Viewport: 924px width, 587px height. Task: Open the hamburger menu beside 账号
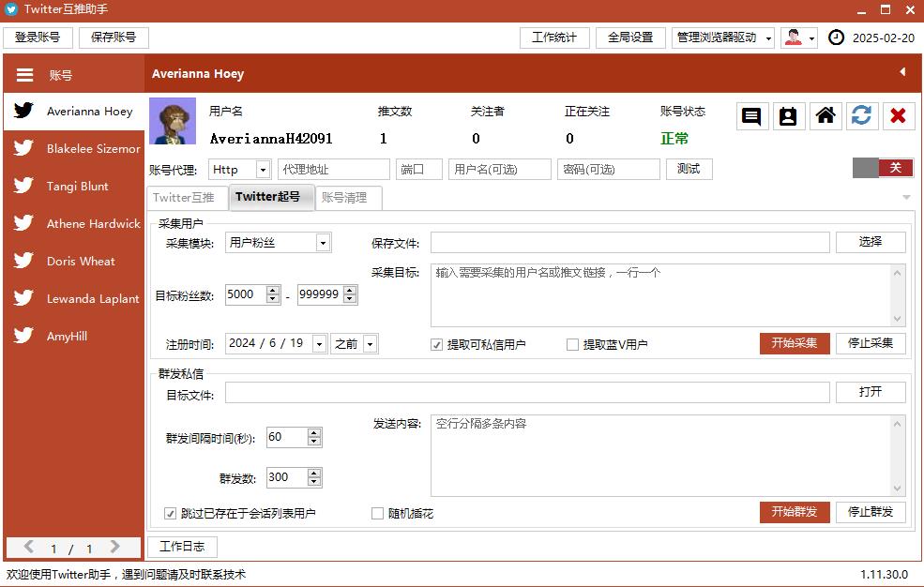pyautogui.click(x=24, y=75)
